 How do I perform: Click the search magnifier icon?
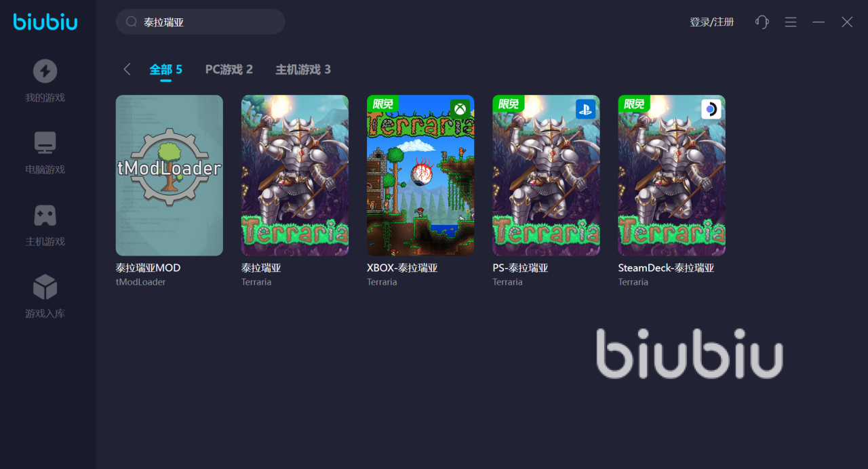click(x=132, y=22)
